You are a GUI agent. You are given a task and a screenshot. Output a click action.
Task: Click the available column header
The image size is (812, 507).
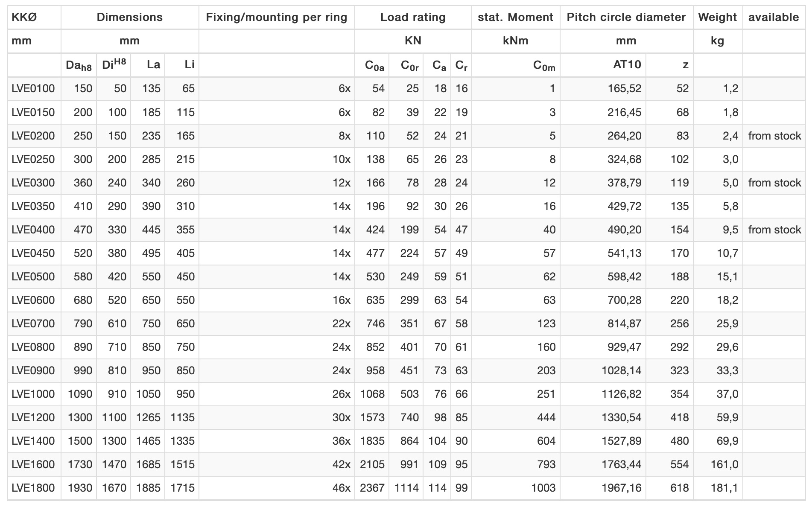point(774,17)
